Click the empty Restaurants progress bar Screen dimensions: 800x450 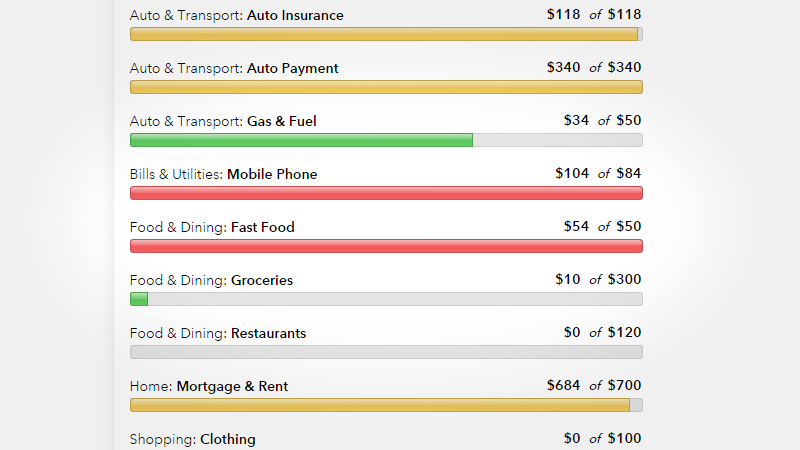[x=386, y=353]
